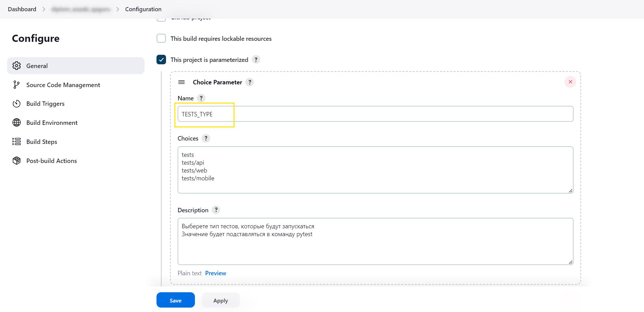Open help for This project is parameterized
Screen dimensions: 644x312
[256, 60]
